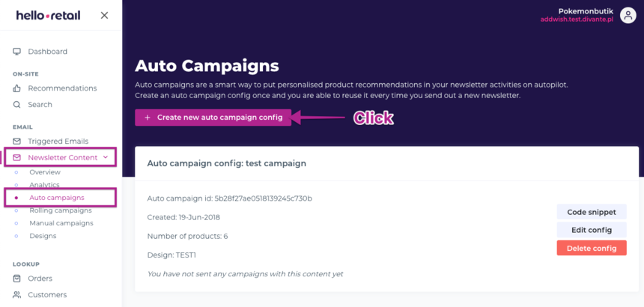Click the Search magnifier icon
This screenshot has height=307, width=644.
[17, 105]
